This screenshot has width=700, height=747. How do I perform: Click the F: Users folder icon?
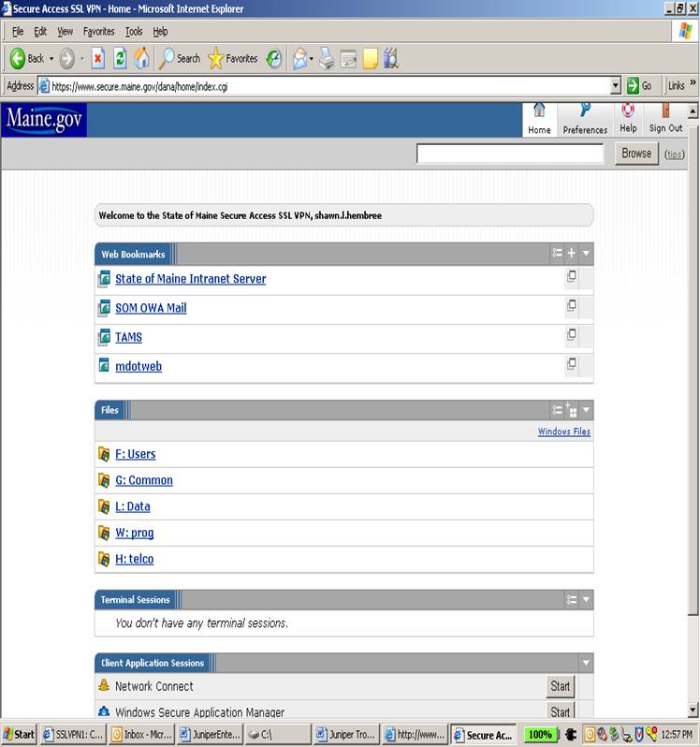tap(104, 454)
